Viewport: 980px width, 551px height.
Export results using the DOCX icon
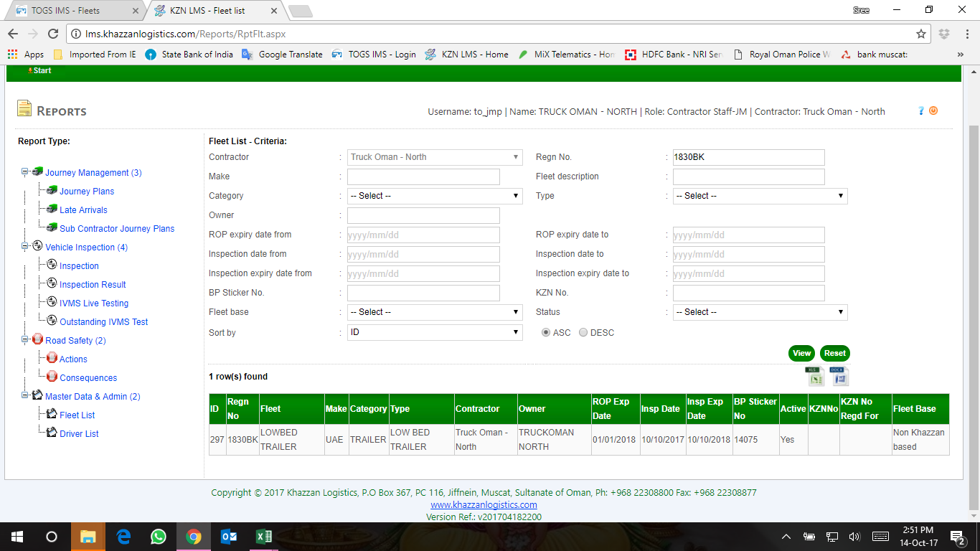(x=839, y=376)
